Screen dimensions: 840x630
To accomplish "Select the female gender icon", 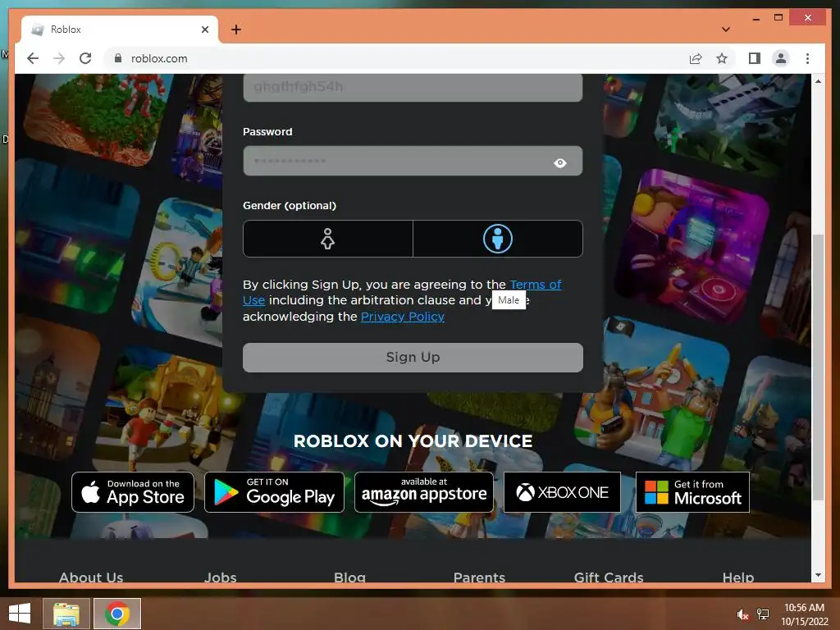I will (327, 239).
